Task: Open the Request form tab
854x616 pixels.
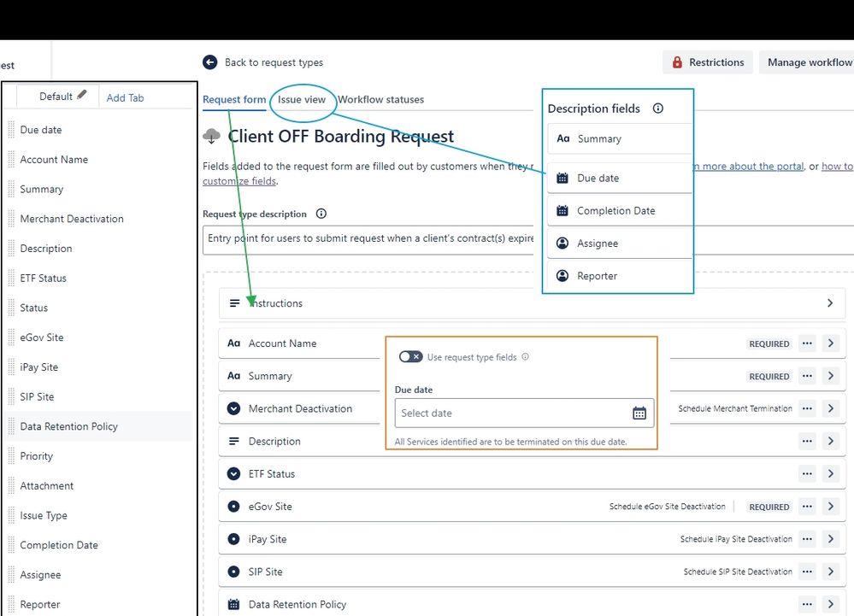Action: point(234,100)
